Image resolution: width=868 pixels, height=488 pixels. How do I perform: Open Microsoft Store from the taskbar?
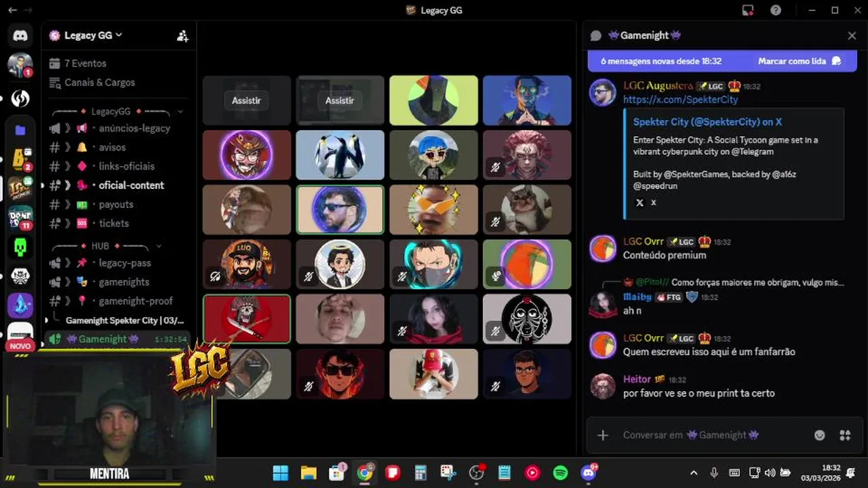tap(337, 472)
